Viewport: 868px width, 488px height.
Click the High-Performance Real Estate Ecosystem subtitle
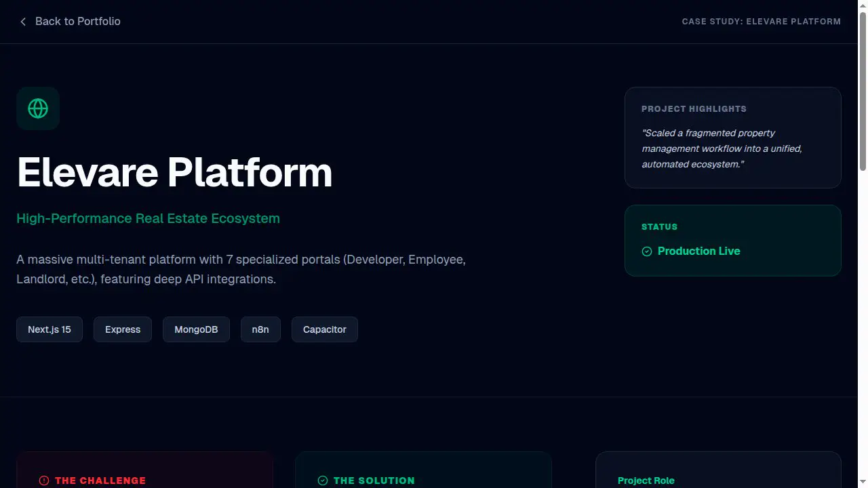[x=148, y=218]
